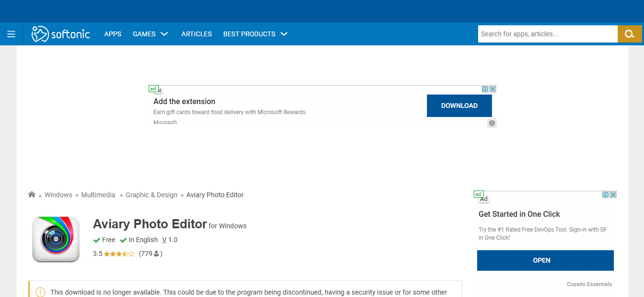
Task: Click the Microsoft advertiser label
Action: click(165, 122)
